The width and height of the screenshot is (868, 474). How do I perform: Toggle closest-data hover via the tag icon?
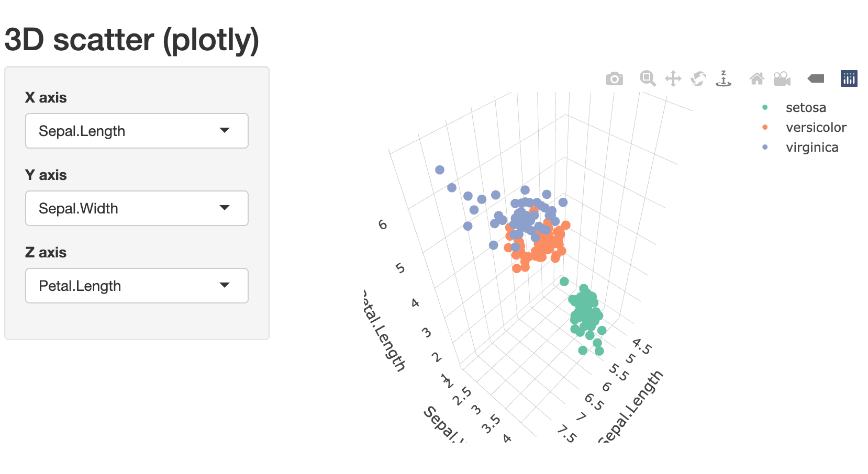[816, 78]
